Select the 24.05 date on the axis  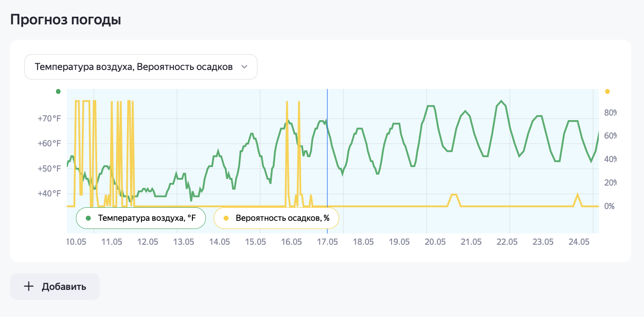click(x=579, y=242)
